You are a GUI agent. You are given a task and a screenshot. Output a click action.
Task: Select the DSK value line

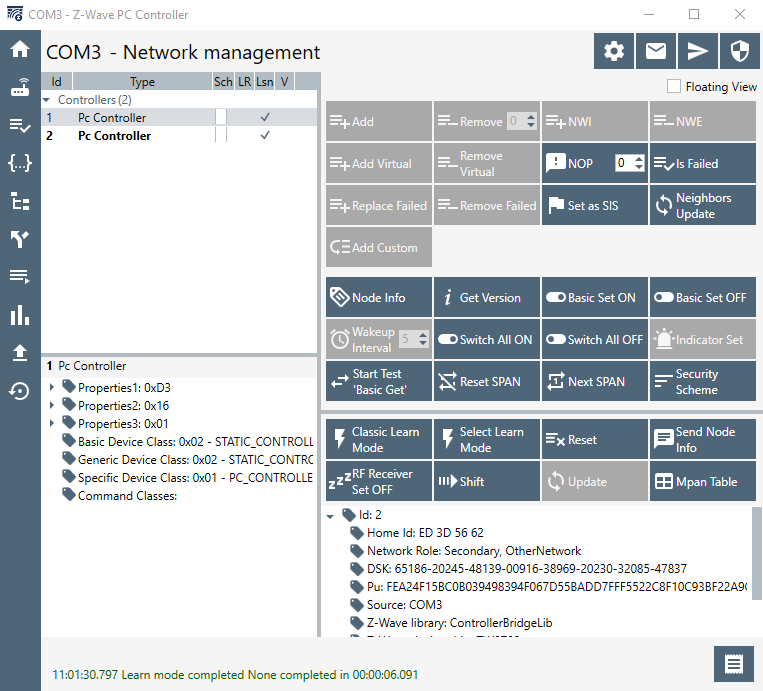click(x=527, y=568)
